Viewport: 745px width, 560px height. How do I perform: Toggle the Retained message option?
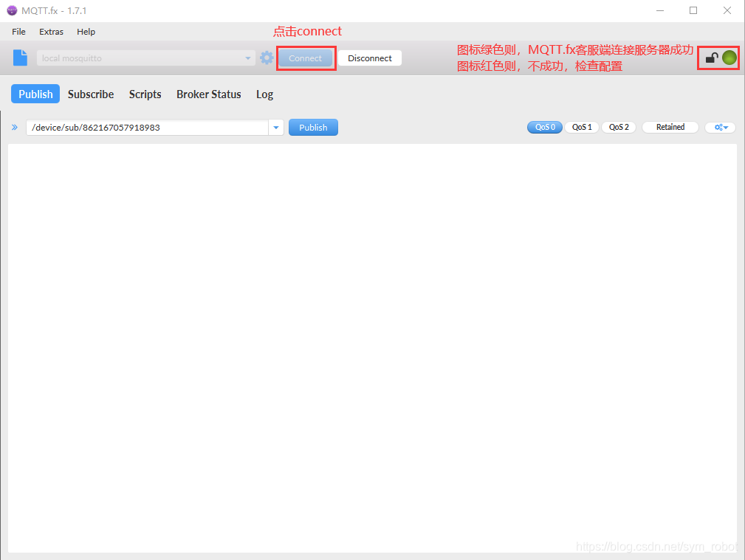tap(670, 128)
